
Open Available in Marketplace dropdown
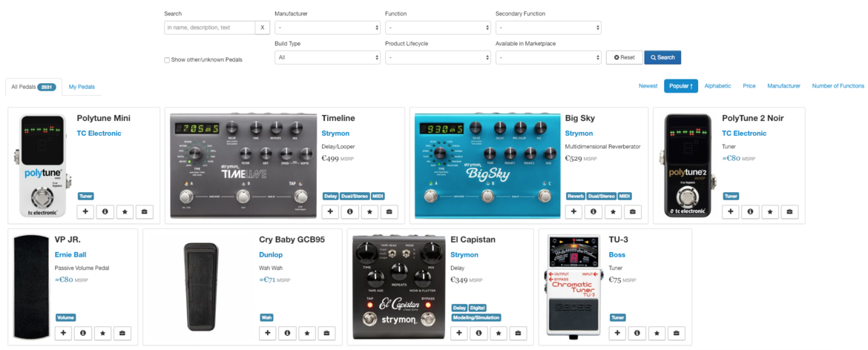click(x=548, y=58)
